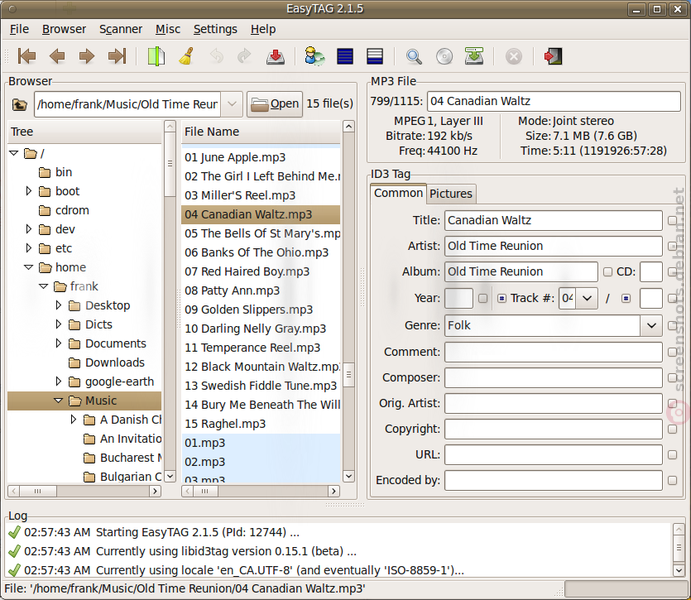Click the File Name column header

(x=260, y=132)
